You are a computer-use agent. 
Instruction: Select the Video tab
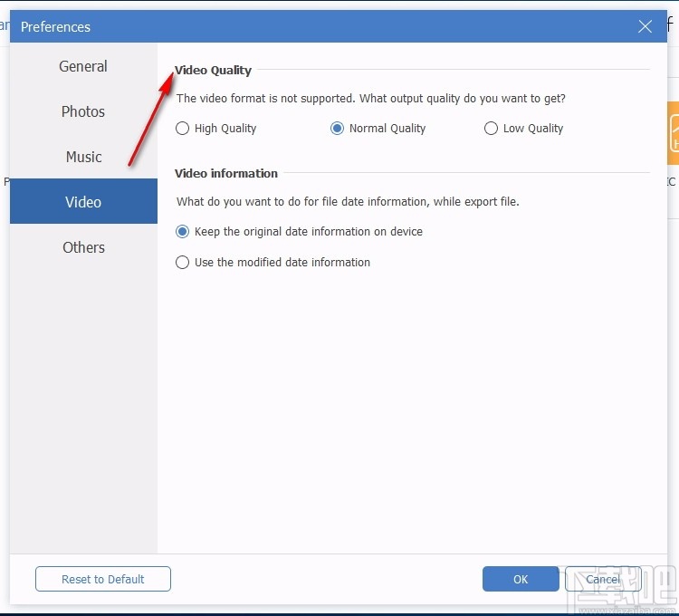point(83,202)
